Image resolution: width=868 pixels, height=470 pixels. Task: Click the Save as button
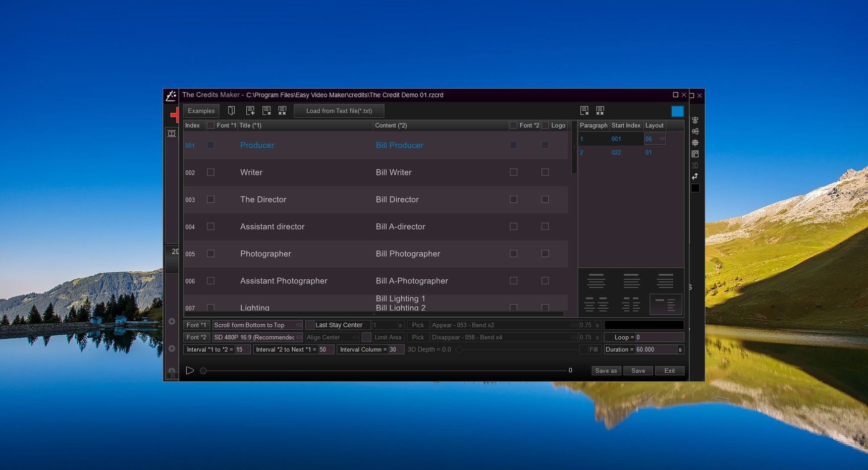606,371
